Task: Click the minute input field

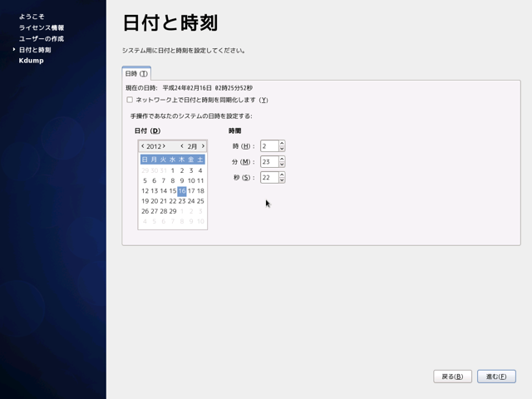Action: coord(269,161)
